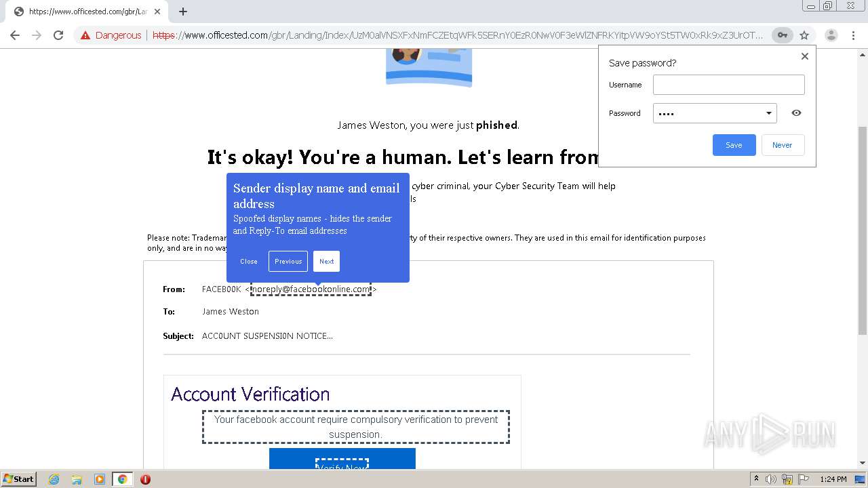
Task: Go back to previous page in Chrome
Action: [x=15, y=35]
